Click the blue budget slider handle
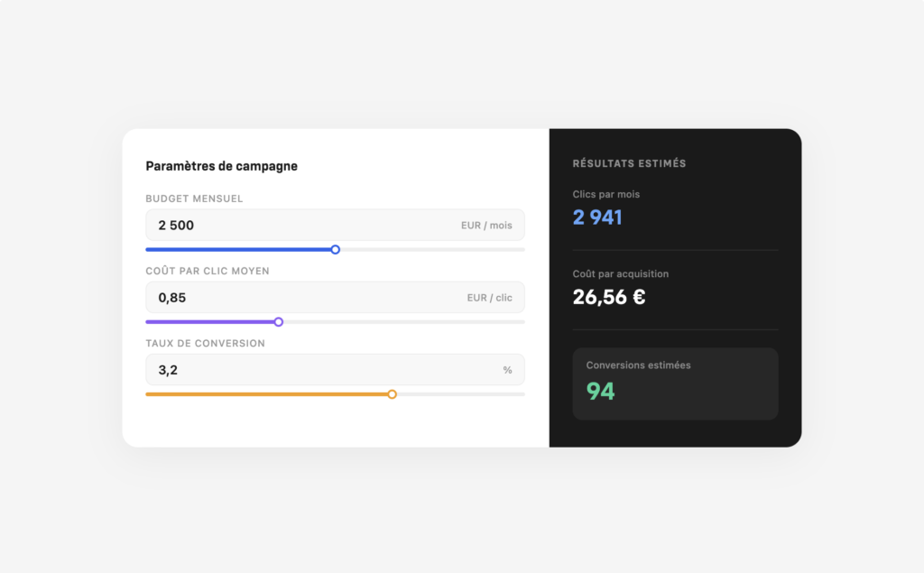Viewport: 924px width, 573px height. tap(336, 250)
